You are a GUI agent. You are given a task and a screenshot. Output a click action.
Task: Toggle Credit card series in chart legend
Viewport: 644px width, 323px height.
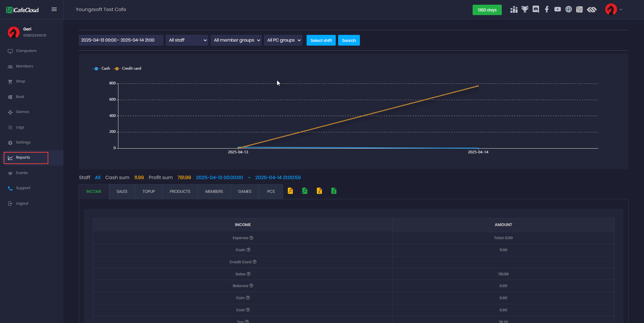[x=128, y=68]
